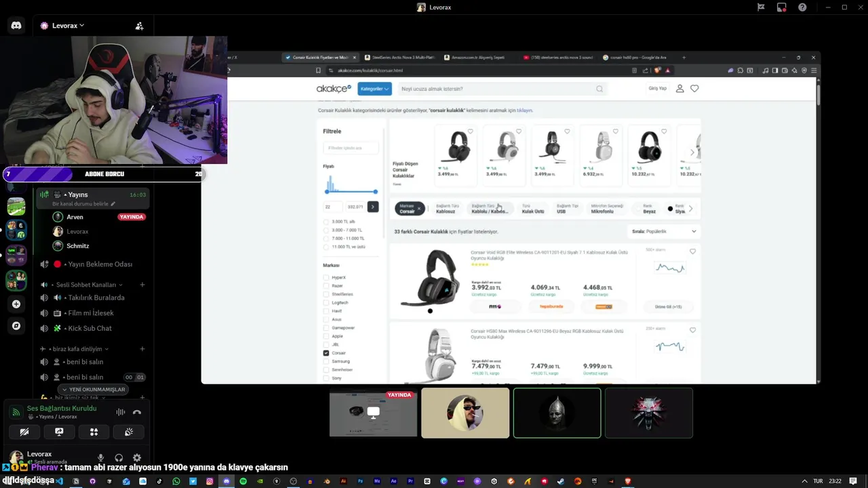Image resolution: width=868 pixels, height=488 pixels.
Task: Open Discord help question mark icon
Action: click(x=802, y=7)
